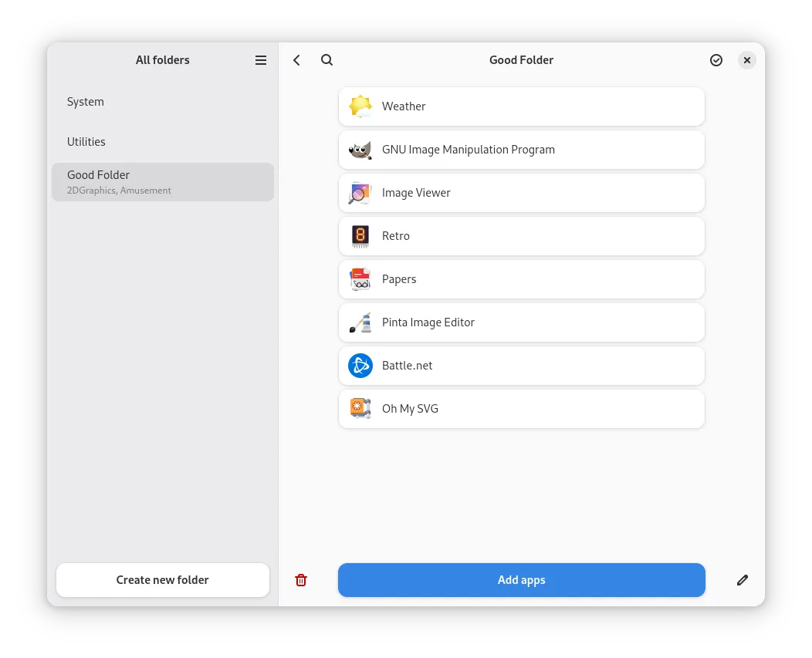Click the Retro digit clock icon
This screenshot has width=812, height=658.
[x=360, y=236]
